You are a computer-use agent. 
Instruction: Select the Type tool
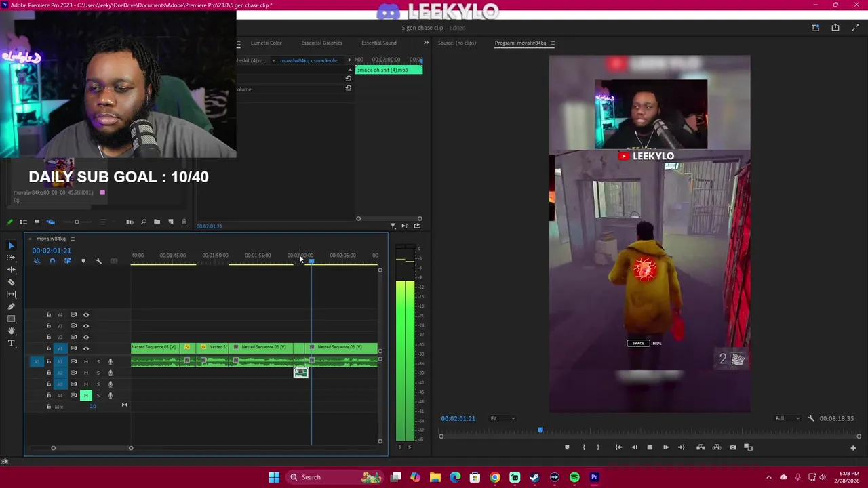12,343
